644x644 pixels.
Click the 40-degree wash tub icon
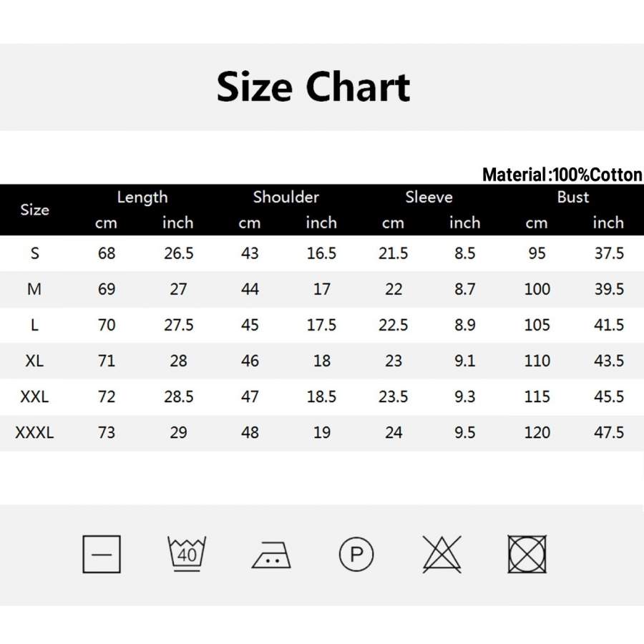click(x=187, y=553)
